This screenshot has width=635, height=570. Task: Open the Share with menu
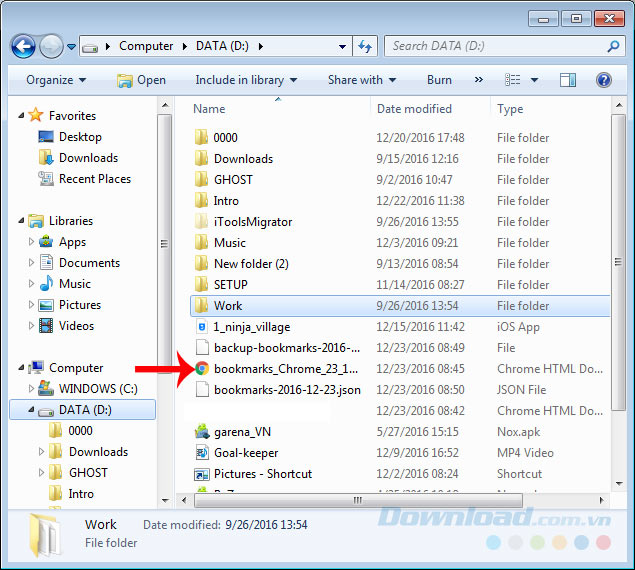[362, 80]
